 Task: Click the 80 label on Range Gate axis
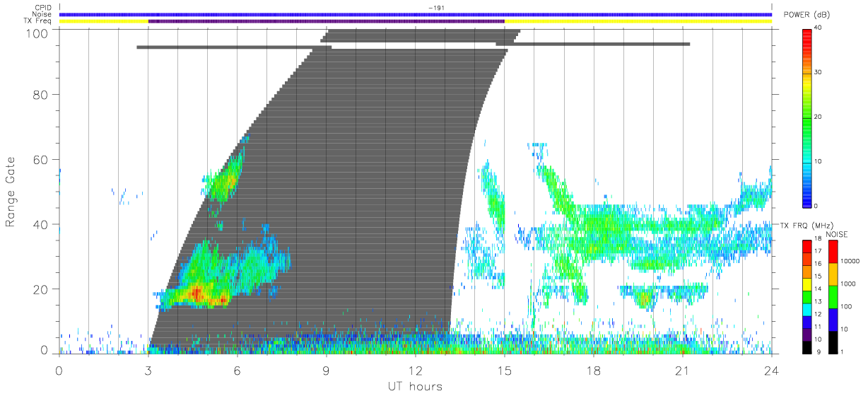40,95
